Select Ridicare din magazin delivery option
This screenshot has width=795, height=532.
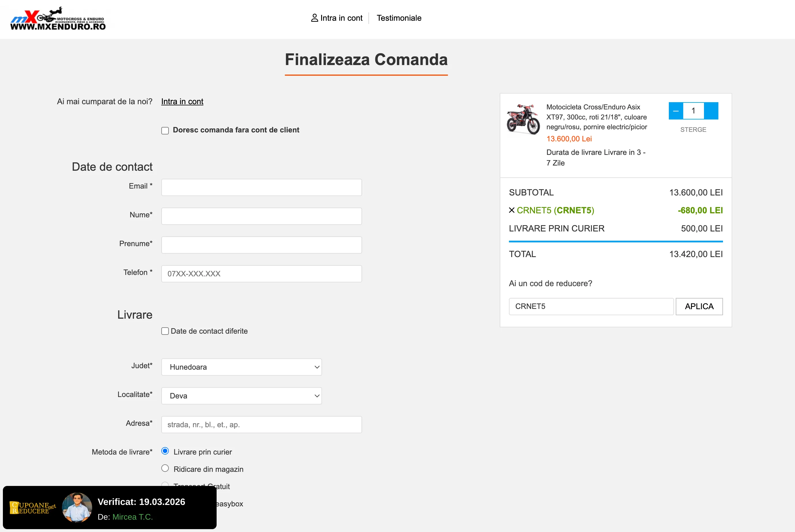(165, 469)
